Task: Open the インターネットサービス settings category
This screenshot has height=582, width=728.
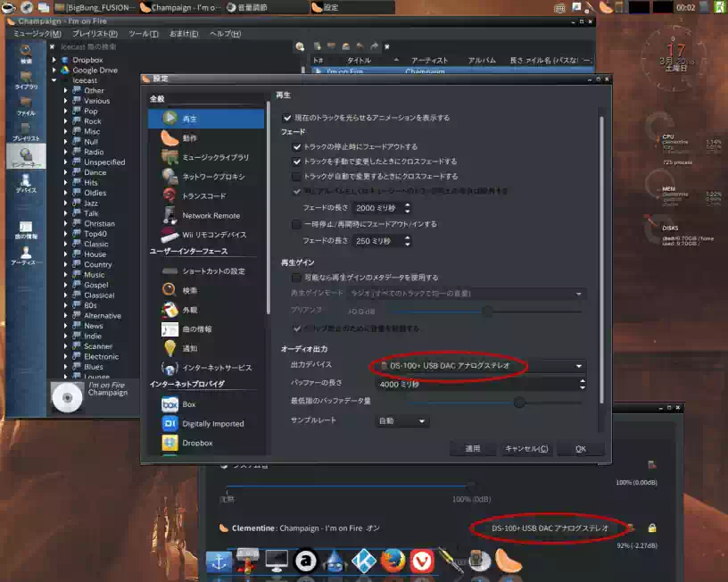Action: point(206,368)
